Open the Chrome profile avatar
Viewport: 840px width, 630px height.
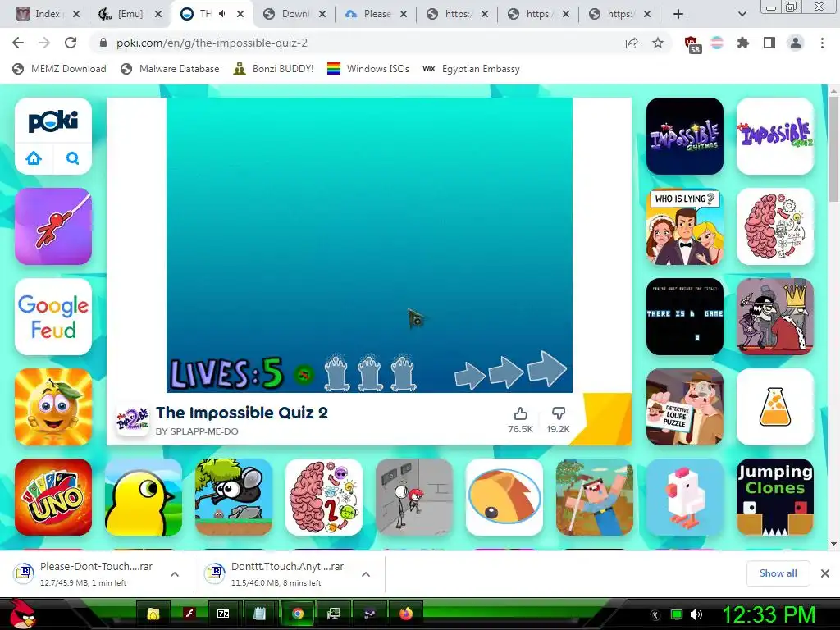(x=796, y=43)
